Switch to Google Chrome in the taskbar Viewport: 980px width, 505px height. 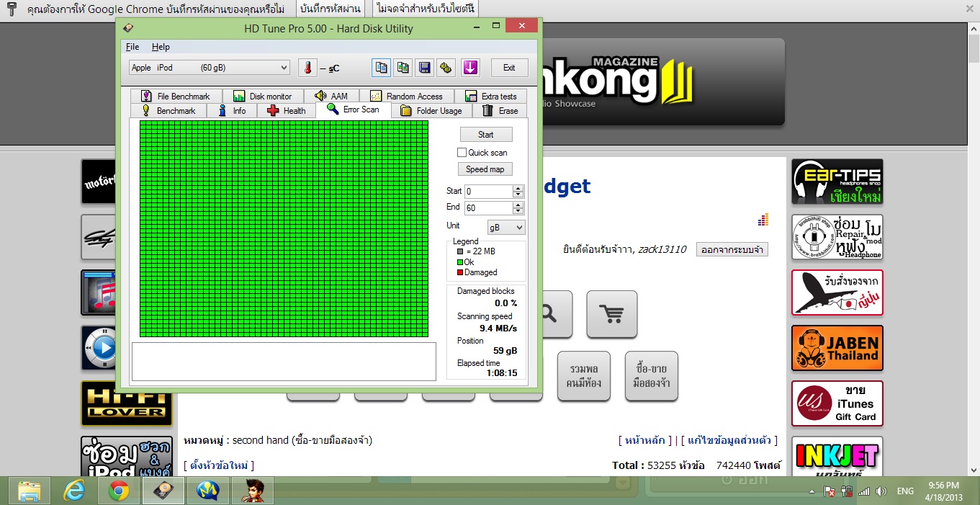point(119,491)
